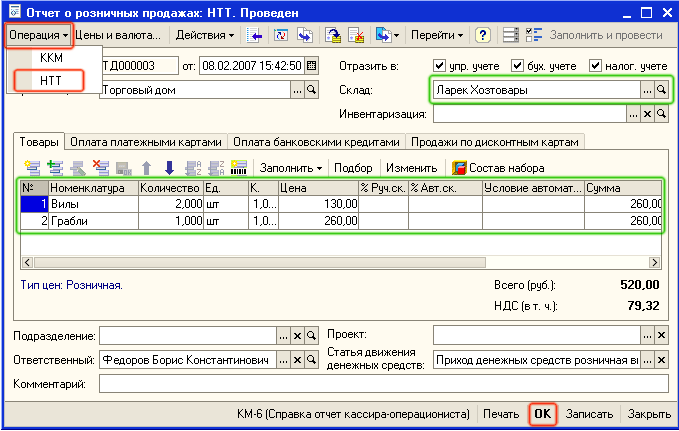Sort rows descending Z-A
Image resolution: width=679 pixels, height=431 pixels.
[216, 168]
